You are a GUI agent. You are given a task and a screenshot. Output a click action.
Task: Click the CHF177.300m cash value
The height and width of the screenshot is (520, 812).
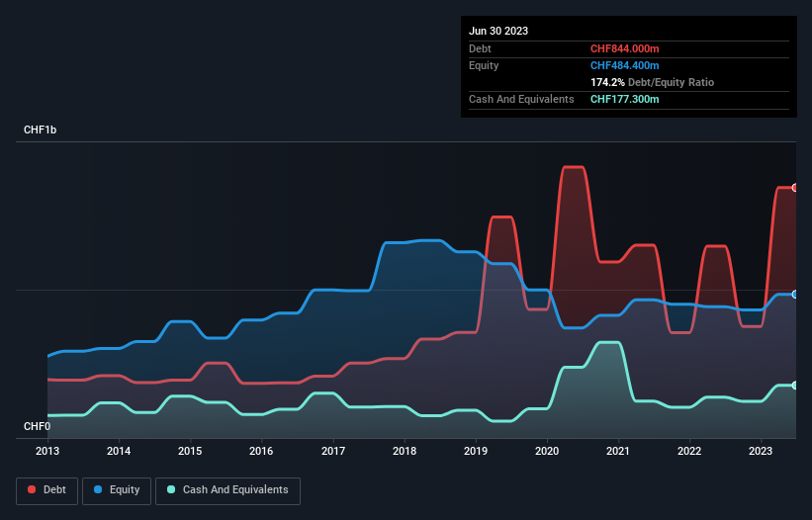pyautogui.click(x=624, y=99)
